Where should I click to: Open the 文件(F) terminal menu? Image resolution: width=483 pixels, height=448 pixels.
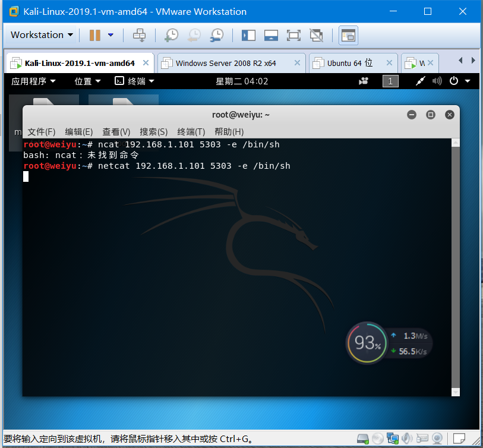[41, 132]
